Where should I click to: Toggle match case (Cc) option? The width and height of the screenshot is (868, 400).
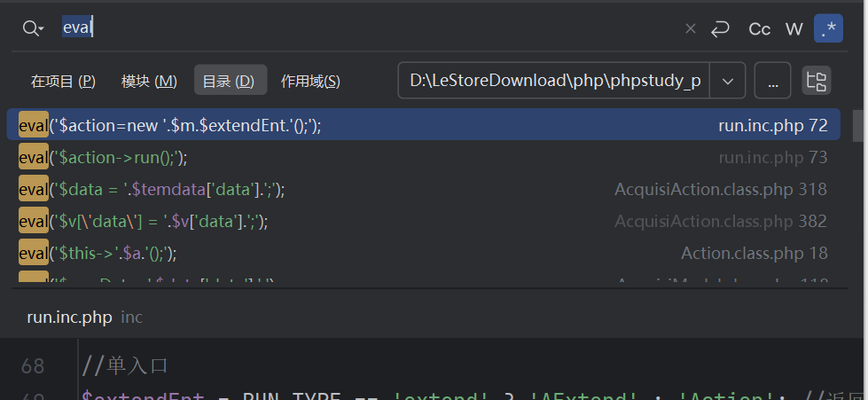[x=759, y=28]
